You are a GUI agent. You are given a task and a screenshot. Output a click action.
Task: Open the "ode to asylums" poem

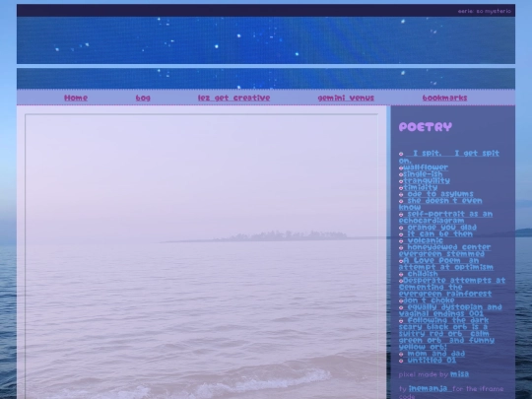pos(439,194)
